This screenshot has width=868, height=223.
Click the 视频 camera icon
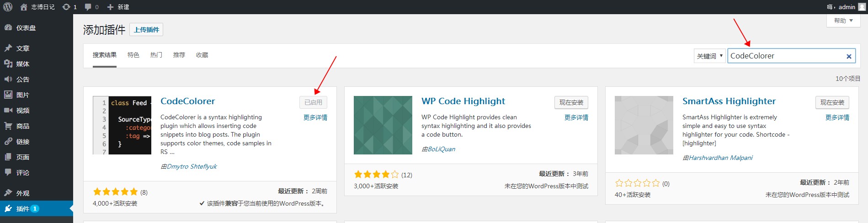pos(8,110)
